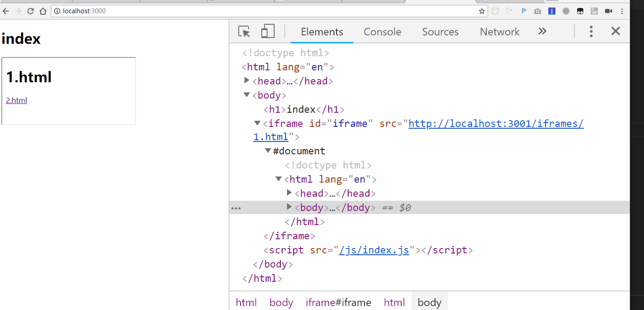Click the grayed circle extension icon
The image size is (644, 310).
[x=566, y=11]
